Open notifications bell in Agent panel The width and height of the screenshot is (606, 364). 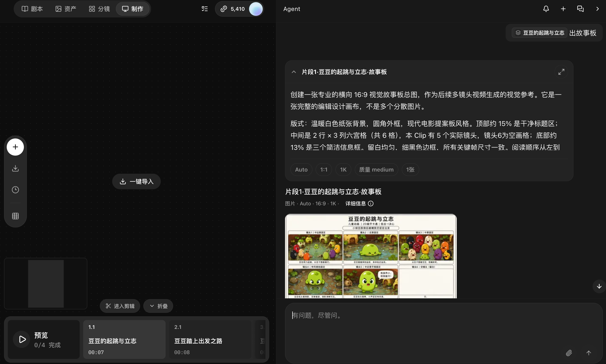[x=546, y=9]
